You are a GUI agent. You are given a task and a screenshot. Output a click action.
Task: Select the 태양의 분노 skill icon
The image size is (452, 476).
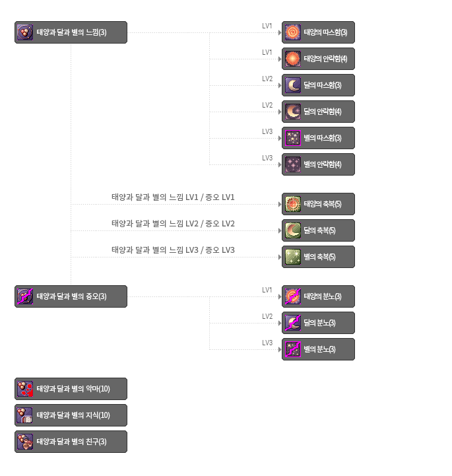[x=292, y=296]
